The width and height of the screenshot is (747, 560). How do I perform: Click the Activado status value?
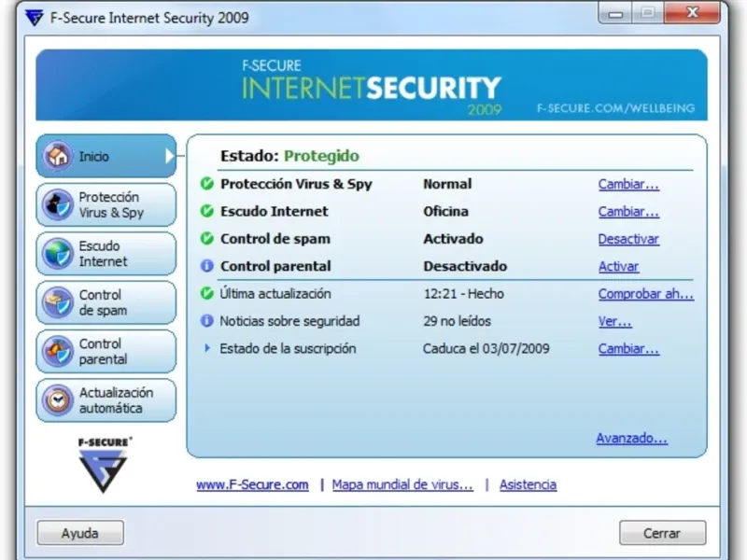(x=453, y=239)
